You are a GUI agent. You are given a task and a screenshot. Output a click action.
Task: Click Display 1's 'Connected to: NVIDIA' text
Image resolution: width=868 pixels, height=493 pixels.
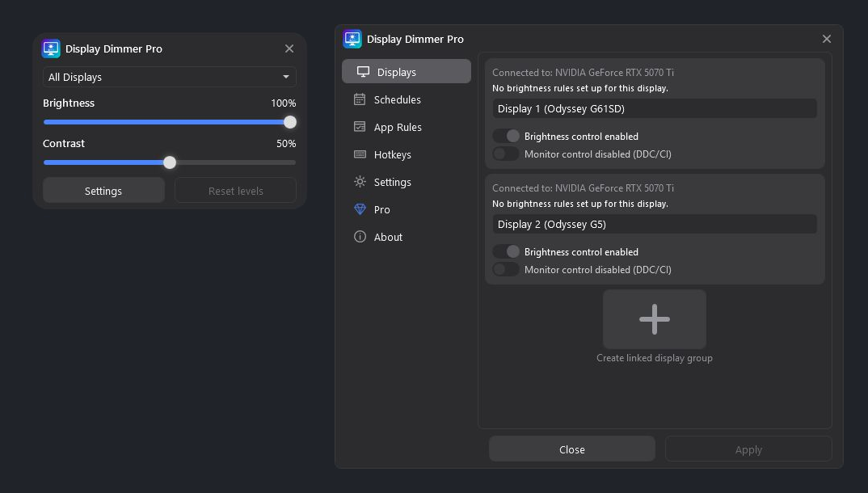pyautogui.click(x=583, y=73)
